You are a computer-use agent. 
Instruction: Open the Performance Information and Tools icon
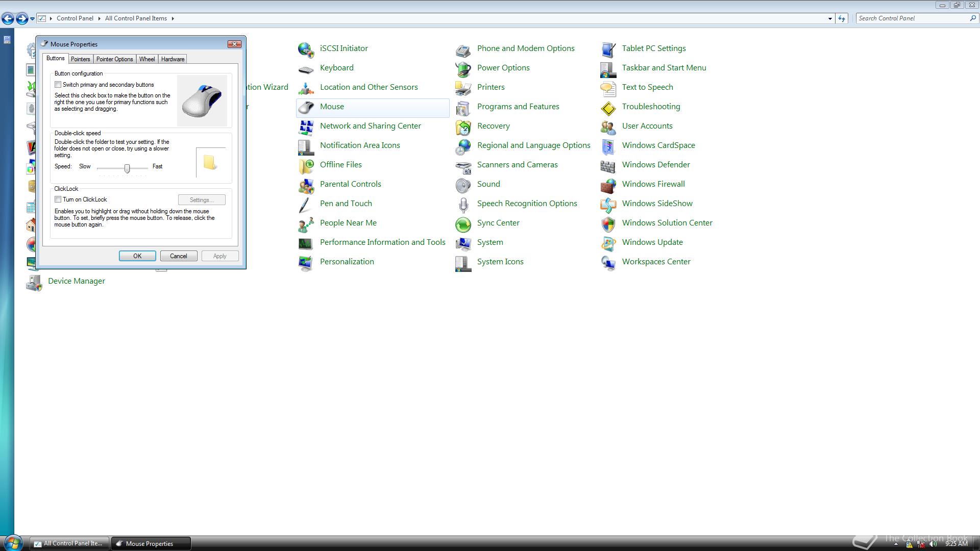(x=306, y=243)
